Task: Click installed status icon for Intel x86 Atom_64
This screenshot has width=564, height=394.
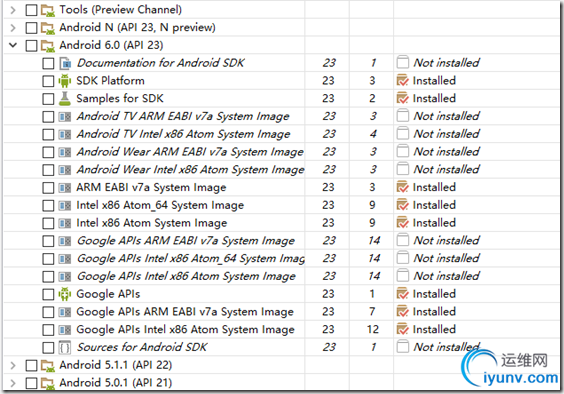Action: pos(402,205)
